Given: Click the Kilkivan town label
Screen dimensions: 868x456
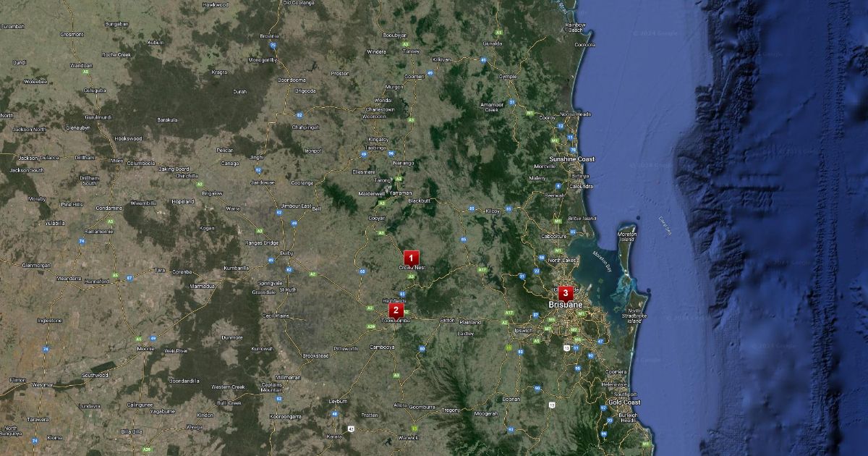Looking at the screenshot, I should click(x=441, y=59).
